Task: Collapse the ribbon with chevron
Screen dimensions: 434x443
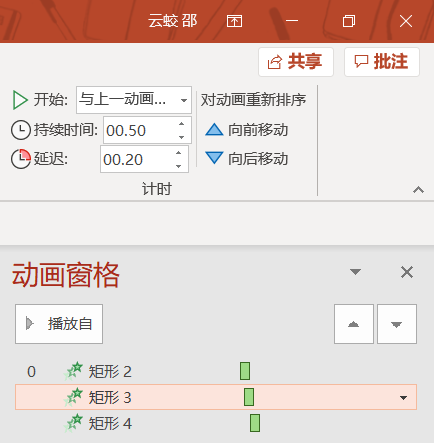Action: (418, 190)
